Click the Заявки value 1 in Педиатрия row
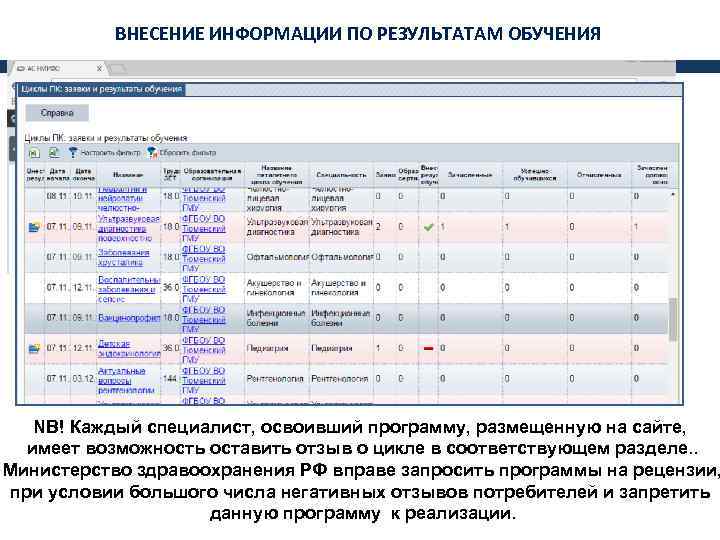This screenshot has width=720, height=540. [x=378, y=349]
